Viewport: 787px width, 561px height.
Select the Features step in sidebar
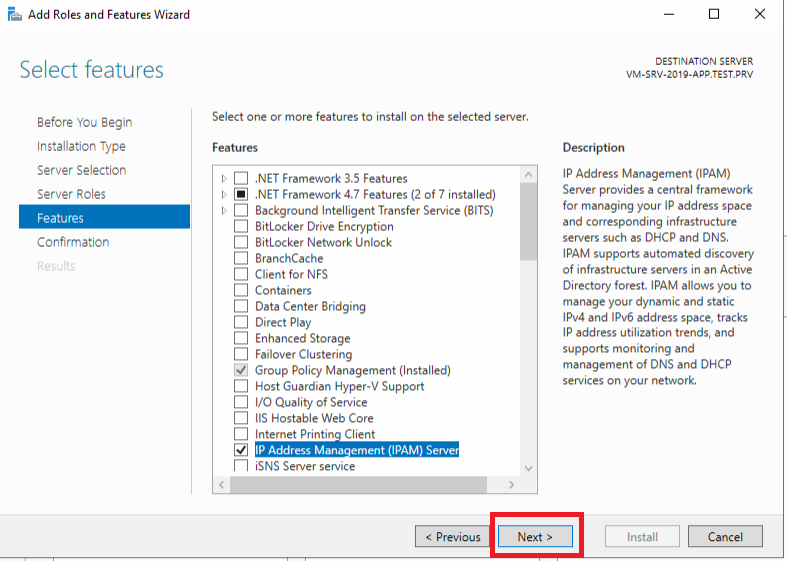(x=104, y=217)
